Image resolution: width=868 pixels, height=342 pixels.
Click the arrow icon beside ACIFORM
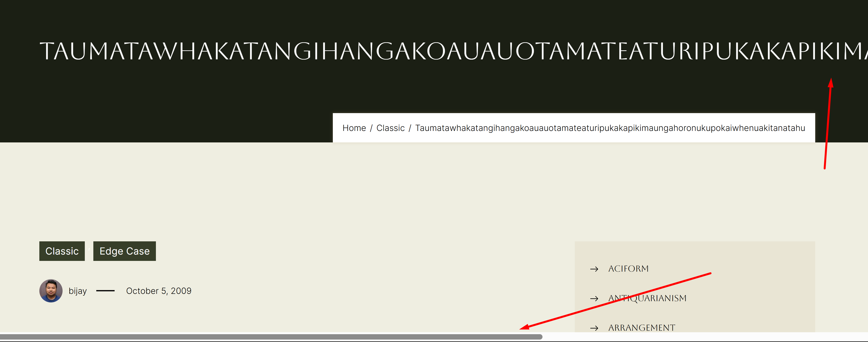tap(594, 269)
